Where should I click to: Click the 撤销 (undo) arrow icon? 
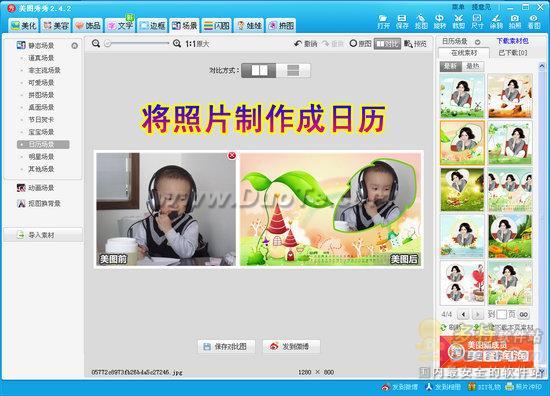(298, 43)
